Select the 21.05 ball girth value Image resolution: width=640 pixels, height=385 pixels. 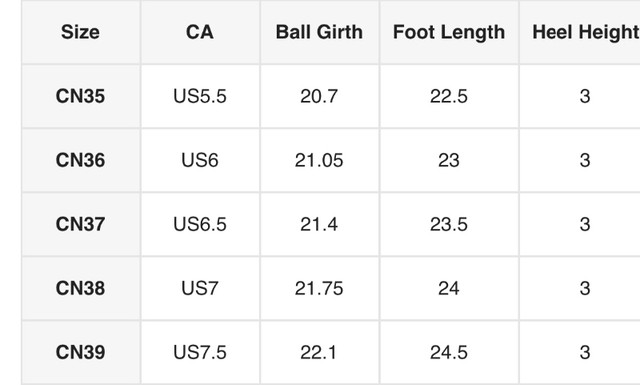click(x=320, y=160)
